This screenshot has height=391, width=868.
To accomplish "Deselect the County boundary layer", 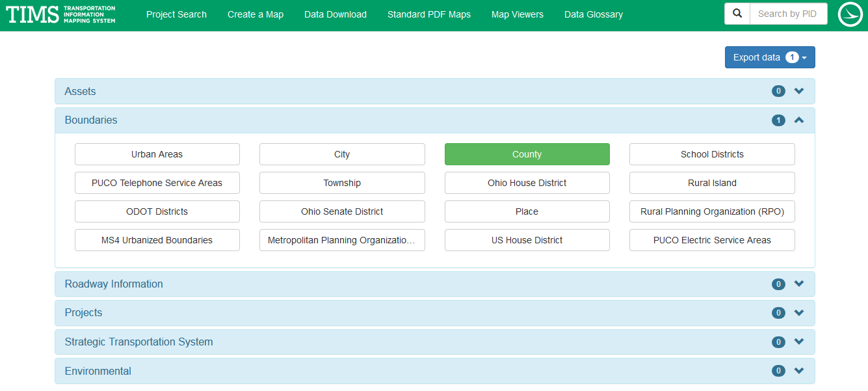I will (x=527, y=154).
